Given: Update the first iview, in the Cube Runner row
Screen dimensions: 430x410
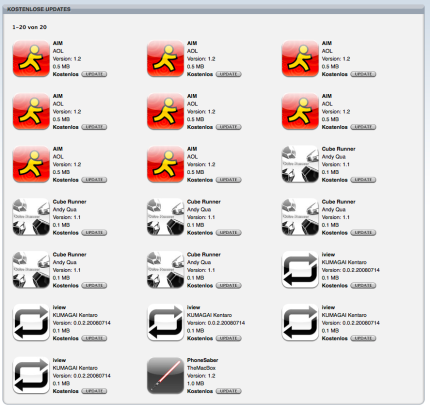Looking at the screenshot, I should (363, 285).
